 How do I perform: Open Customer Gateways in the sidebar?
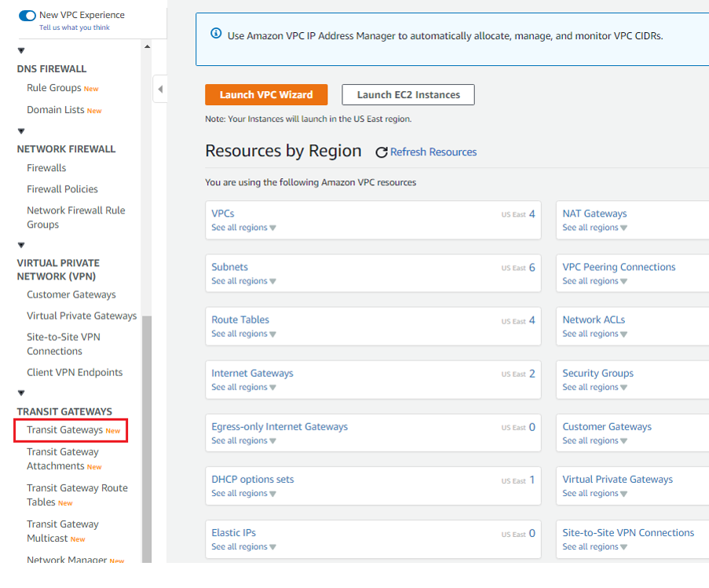(x=71, y=294)
